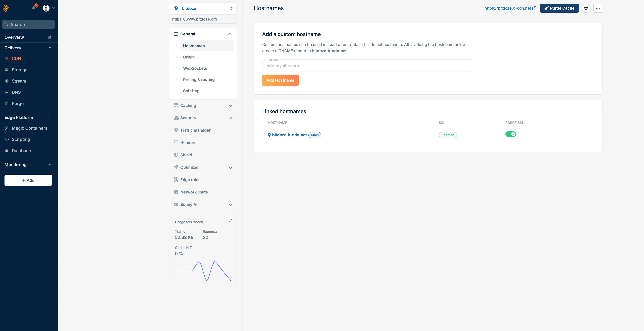Click the Add Hostname button

tap(280, 80)
